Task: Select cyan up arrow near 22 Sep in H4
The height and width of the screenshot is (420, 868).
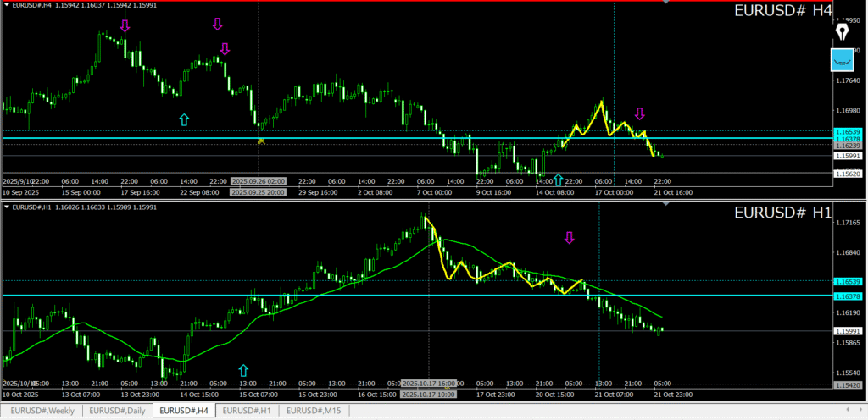Action: tap(184, 120)
